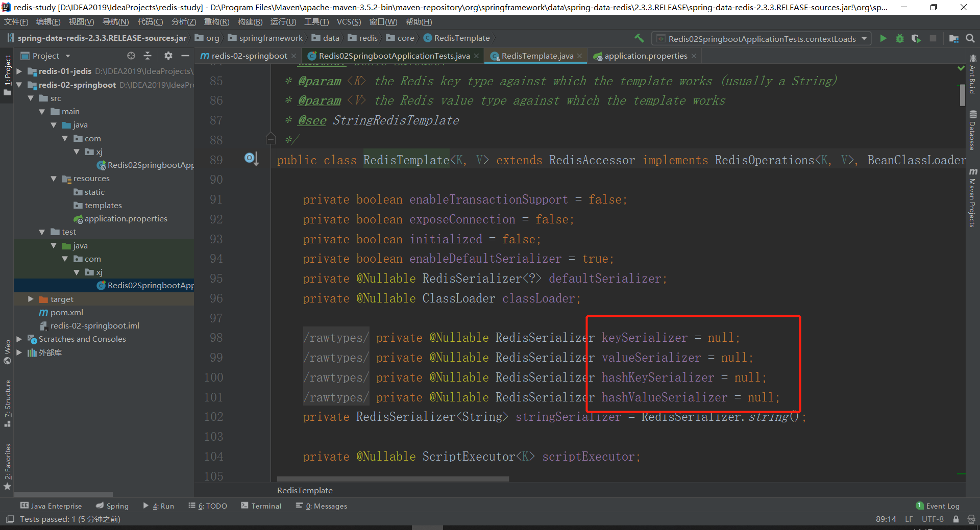This screenshot has height=530, width=980.
Task: Open the VCS menu
Action: [x=349, y=22]
